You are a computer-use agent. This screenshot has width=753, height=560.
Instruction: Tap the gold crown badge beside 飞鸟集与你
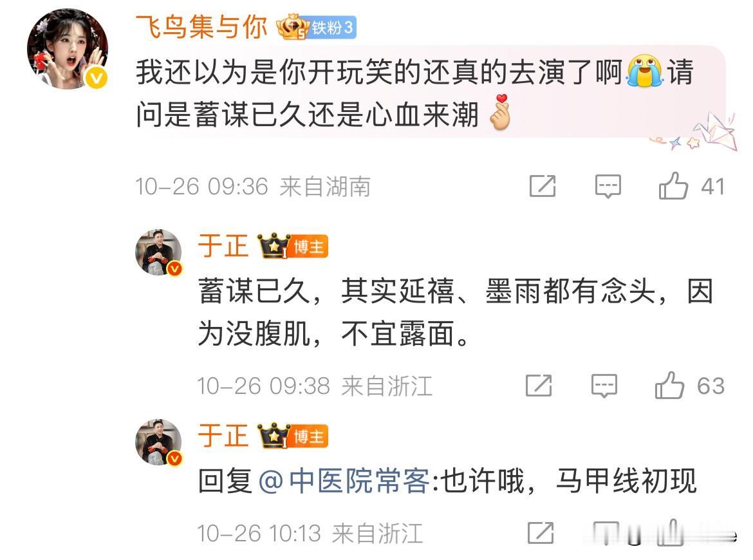[292, 26]
